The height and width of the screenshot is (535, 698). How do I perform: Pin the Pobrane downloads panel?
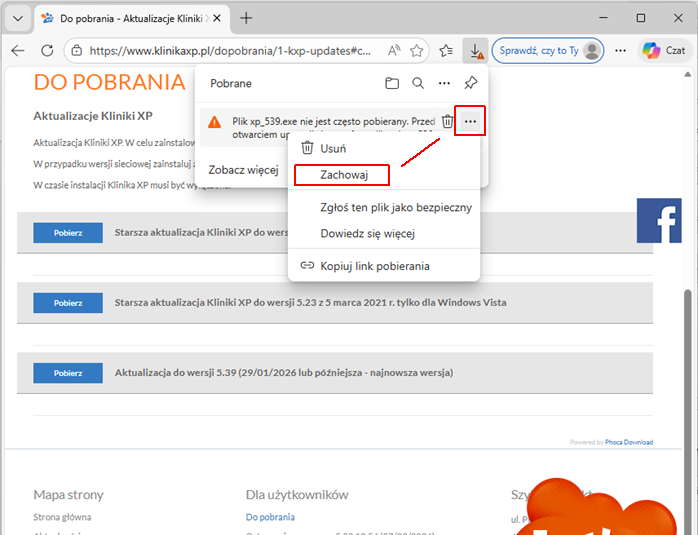470,83
